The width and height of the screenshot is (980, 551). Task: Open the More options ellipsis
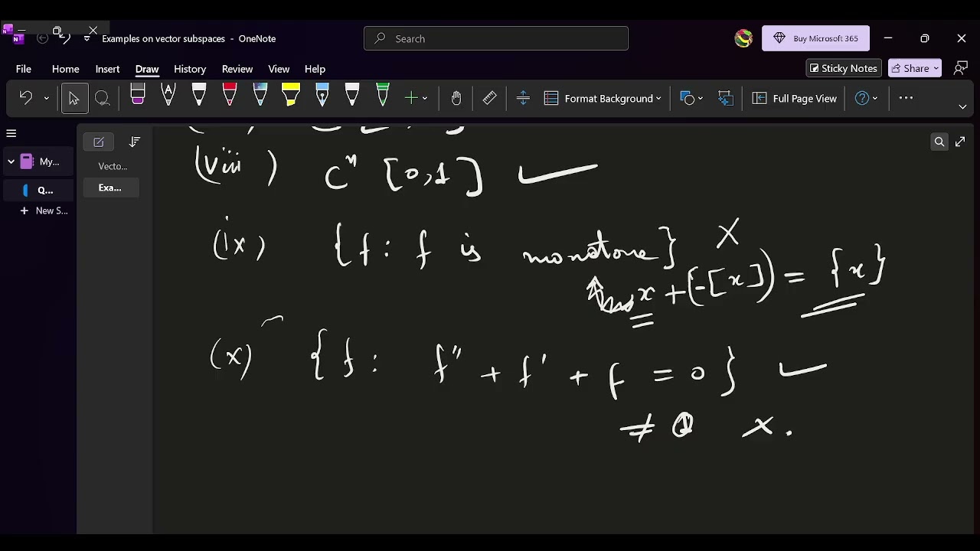[x=906, y=98]
